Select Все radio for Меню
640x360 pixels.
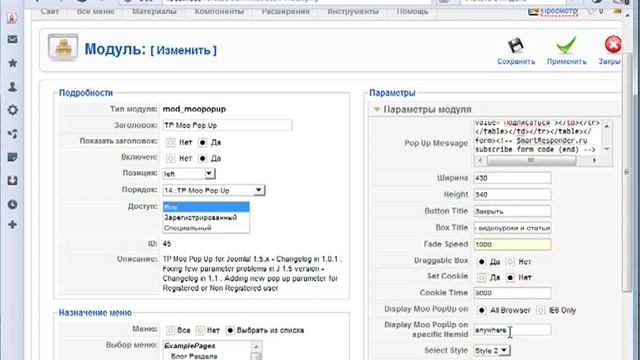point(171,330)
